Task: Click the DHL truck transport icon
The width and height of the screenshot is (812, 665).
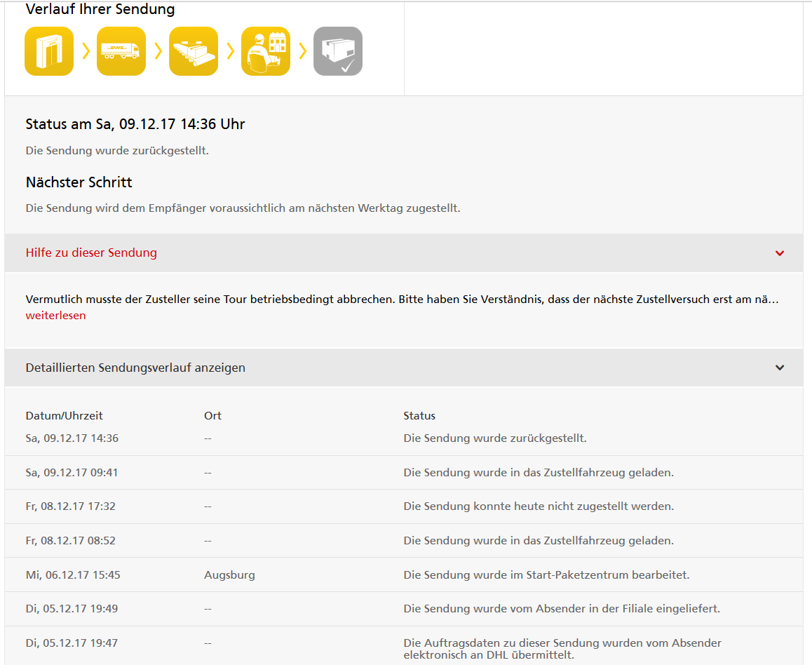Action: click(121, 51)
